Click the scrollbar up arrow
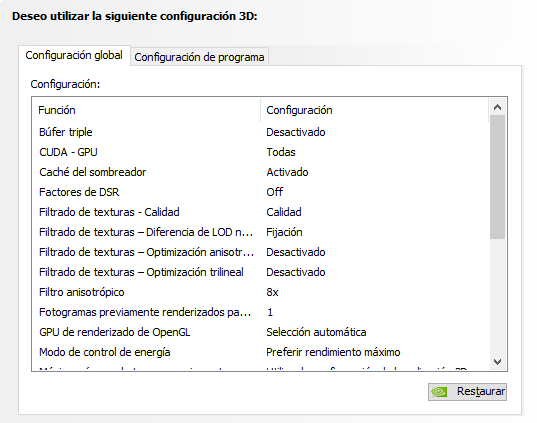 (497, 108)
